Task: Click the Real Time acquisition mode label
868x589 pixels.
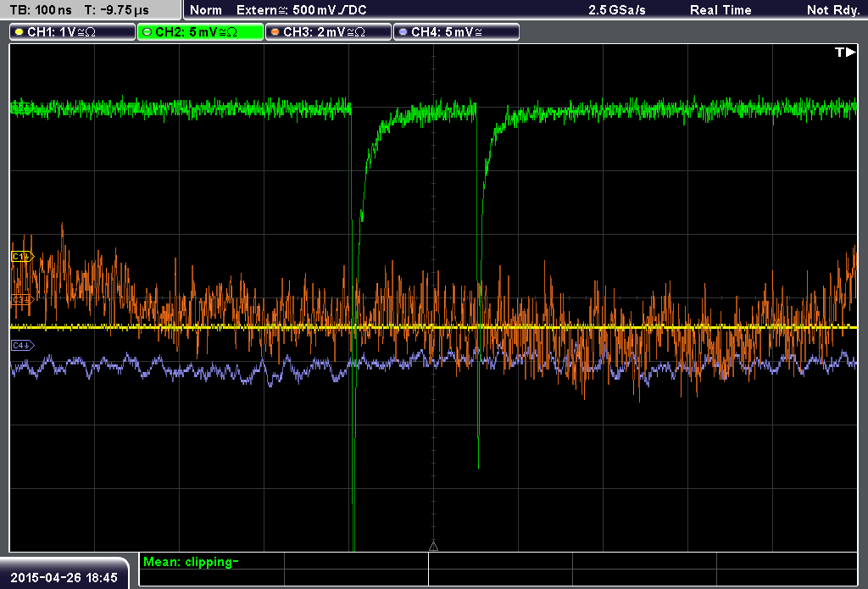Action: (721, 10)
